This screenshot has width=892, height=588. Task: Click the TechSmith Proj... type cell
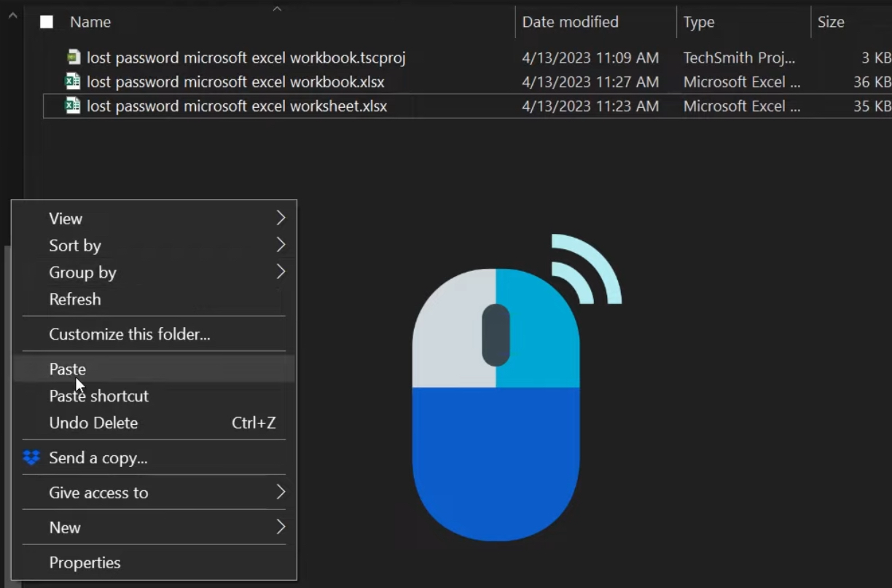point(739,58)
